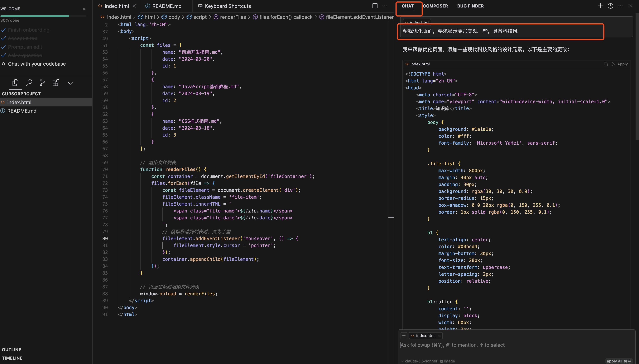This screenshot has height=364, width=639.
Task: Open the README.md editor tab
Action: (166, 6)
